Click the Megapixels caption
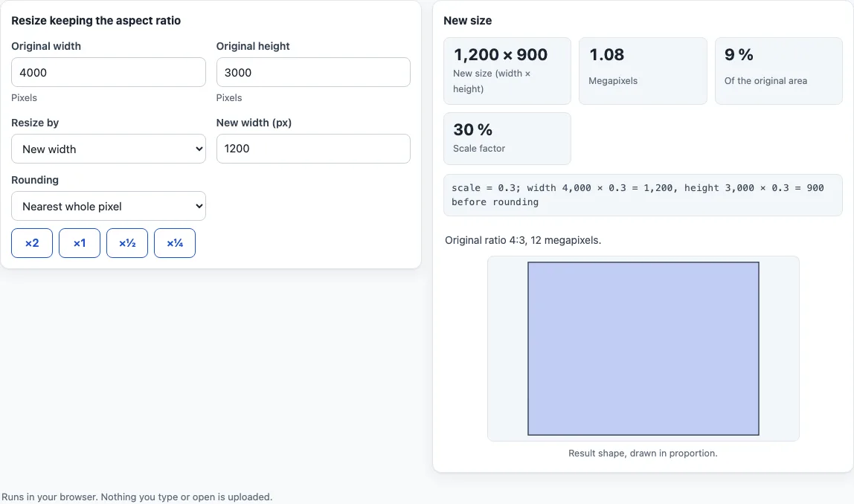This screenshot has height=504, width=854. point(613,80)
